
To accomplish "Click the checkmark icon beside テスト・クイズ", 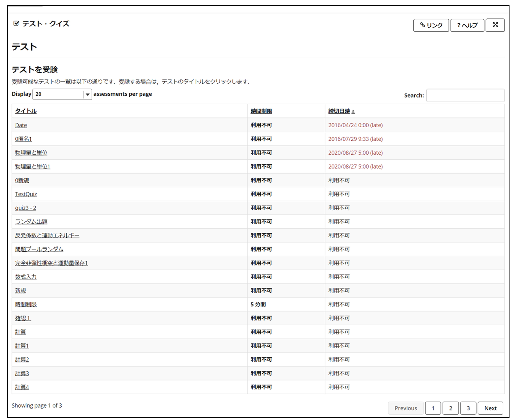I will pyautogui.click(x=16, y=23).
